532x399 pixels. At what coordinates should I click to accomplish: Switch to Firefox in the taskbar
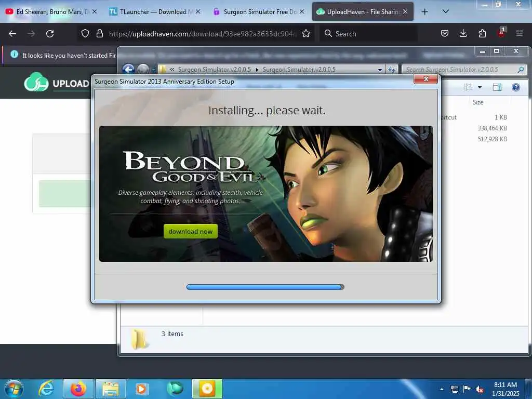point(78,389)
